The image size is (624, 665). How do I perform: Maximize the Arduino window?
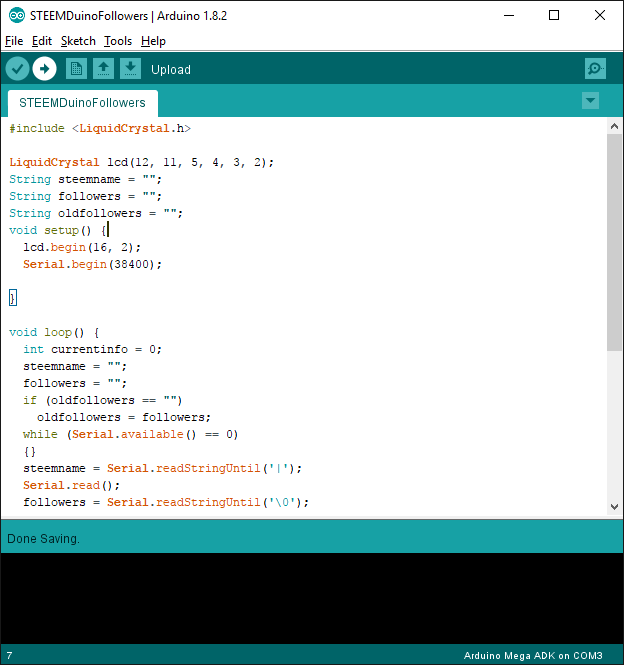554,16
